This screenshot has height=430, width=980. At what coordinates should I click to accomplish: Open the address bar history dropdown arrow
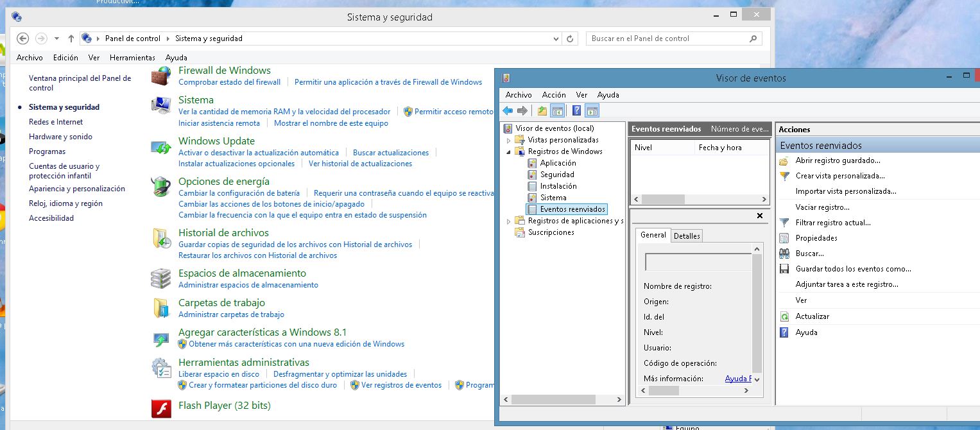556,39
